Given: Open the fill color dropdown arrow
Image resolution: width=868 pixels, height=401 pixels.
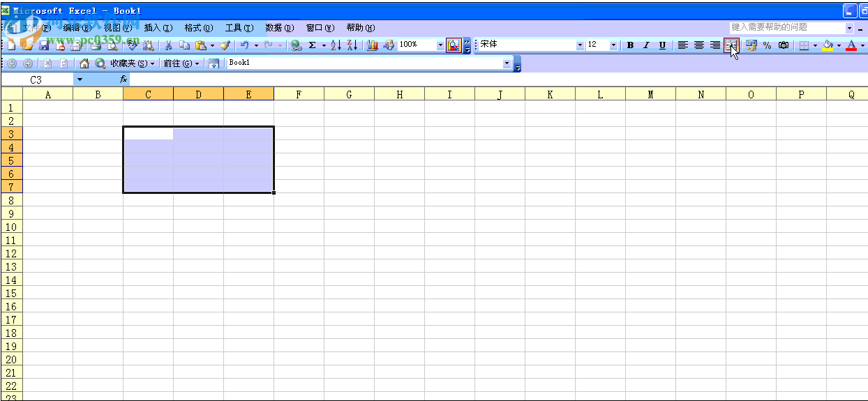Looking at the screenshot, I should click(x=839, y=45).
